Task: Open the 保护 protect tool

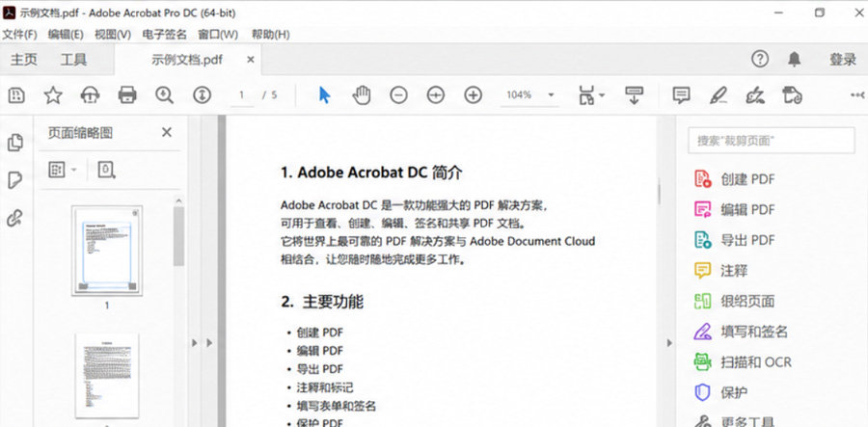Action: coord(720,392)
